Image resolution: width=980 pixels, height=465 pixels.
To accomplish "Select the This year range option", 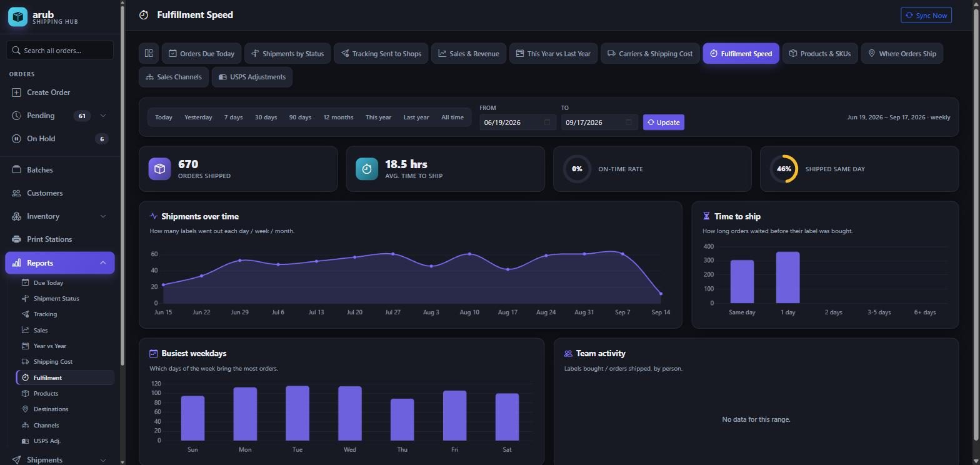I will tap(378, 117).
